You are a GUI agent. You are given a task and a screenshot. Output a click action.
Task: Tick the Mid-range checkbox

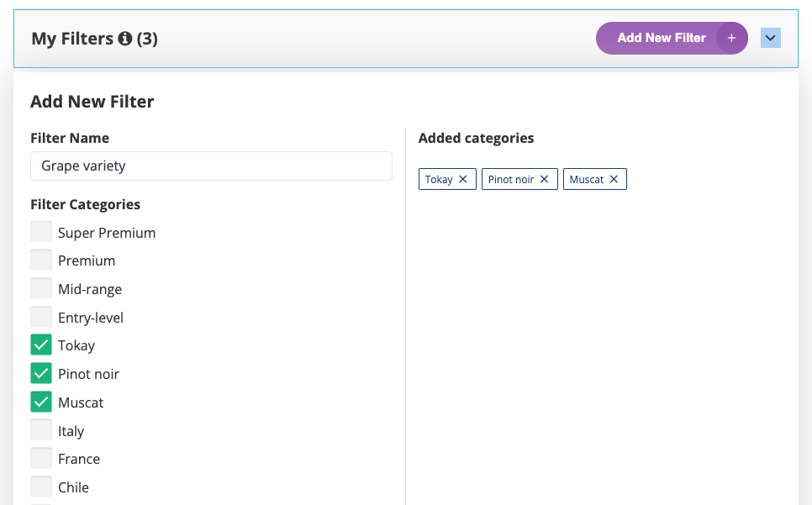[41, 288]
